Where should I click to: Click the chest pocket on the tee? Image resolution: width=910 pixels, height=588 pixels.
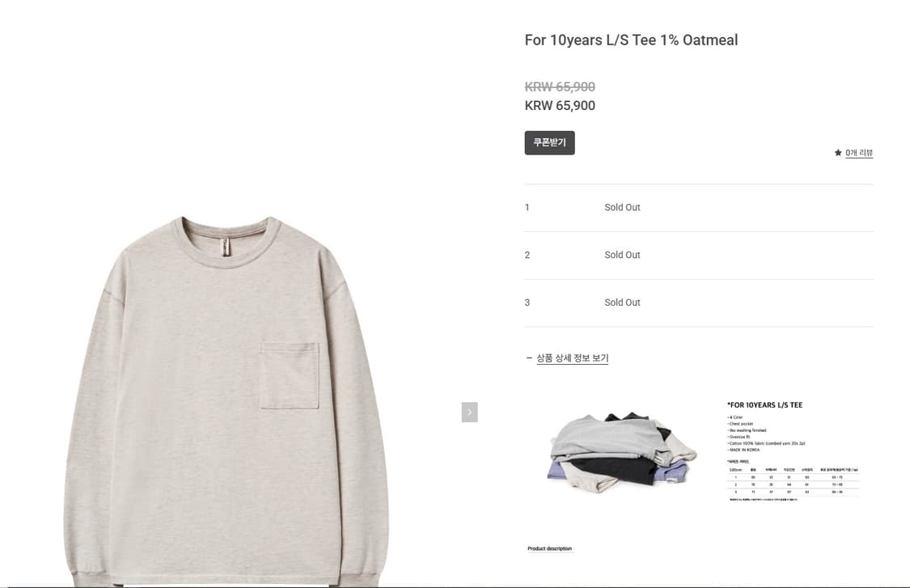[289, 375]
